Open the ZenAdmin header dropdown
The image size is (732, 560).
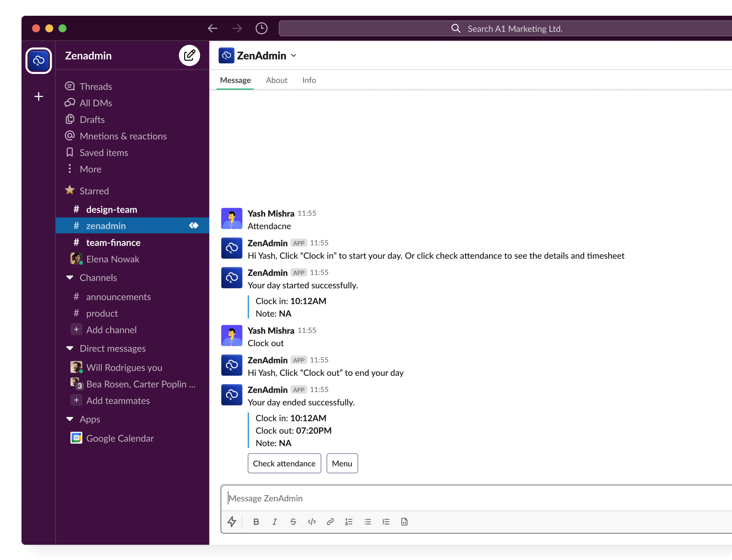[x=294, y=56]
